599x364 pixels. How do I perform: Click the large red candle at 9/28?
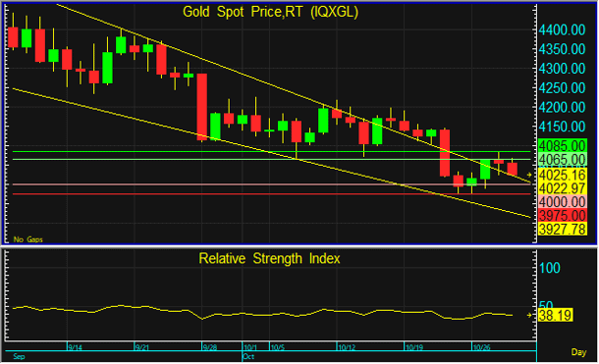[201, 107]
